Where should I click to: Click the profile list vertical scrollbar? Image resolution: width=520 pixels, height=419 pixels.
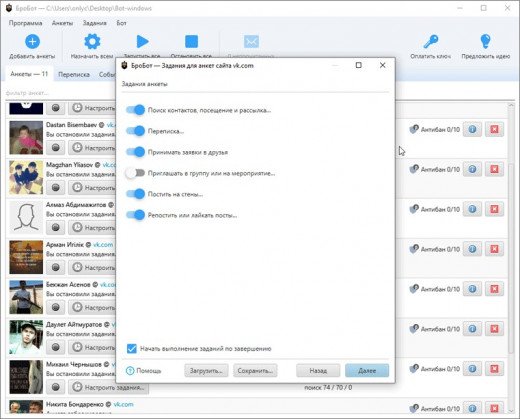(511, 257)
